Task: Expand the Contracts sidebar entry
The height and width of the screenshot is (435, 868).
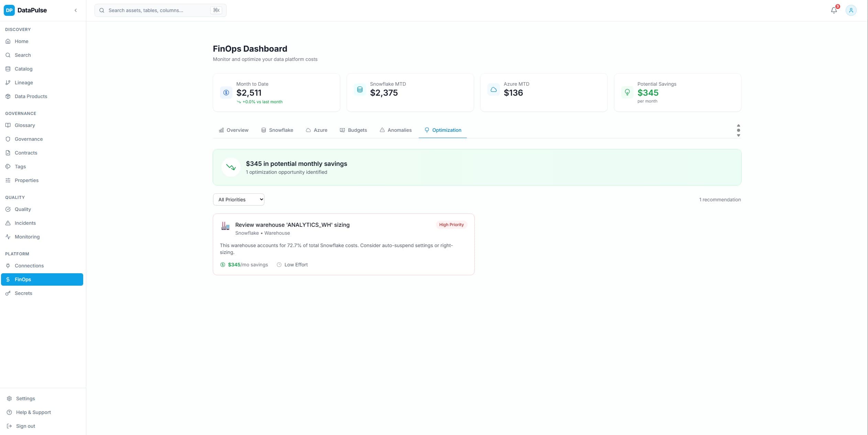Action: [26, 152]
